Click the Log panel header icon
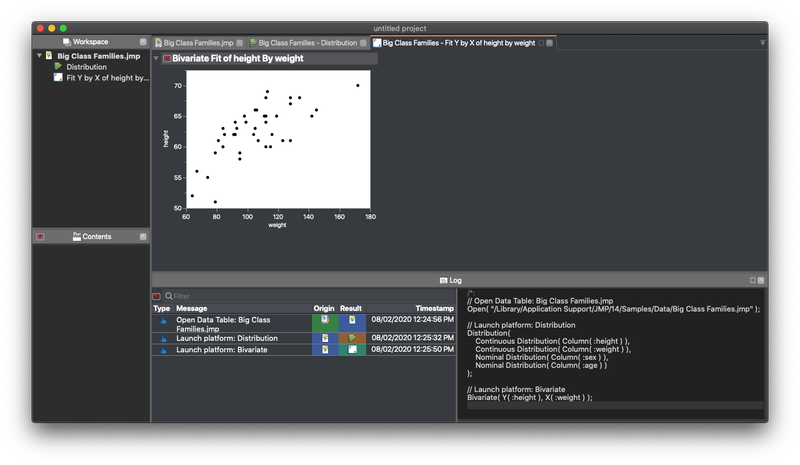Image resolution: width=800 pixels, height=465 pixels. tap(443, 280)
